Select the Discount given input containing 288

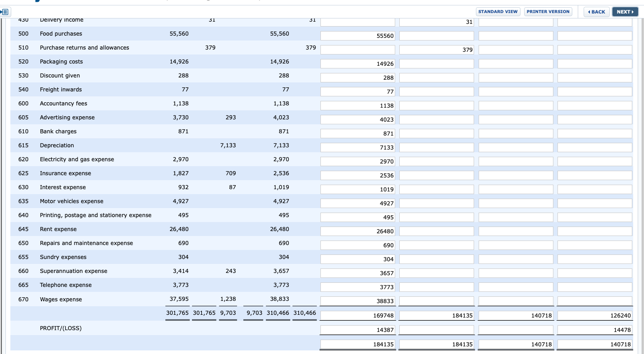pos(358,78)
